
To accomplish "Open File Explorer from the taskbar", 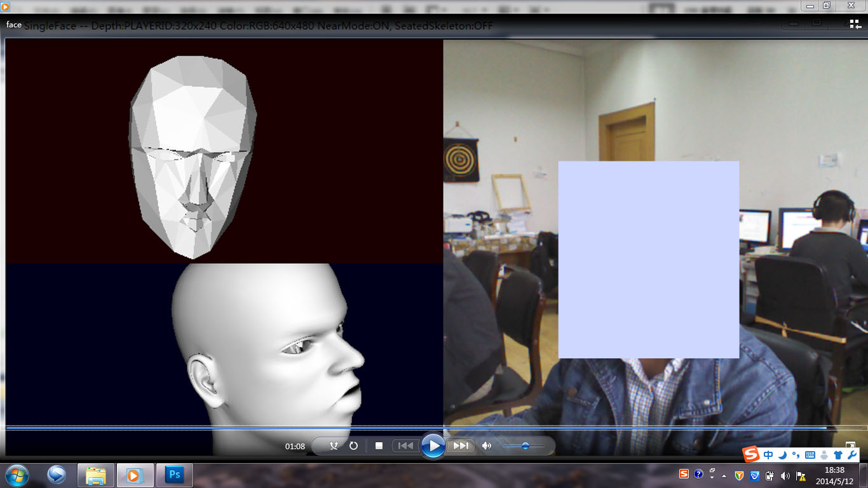I will (96, 475).
